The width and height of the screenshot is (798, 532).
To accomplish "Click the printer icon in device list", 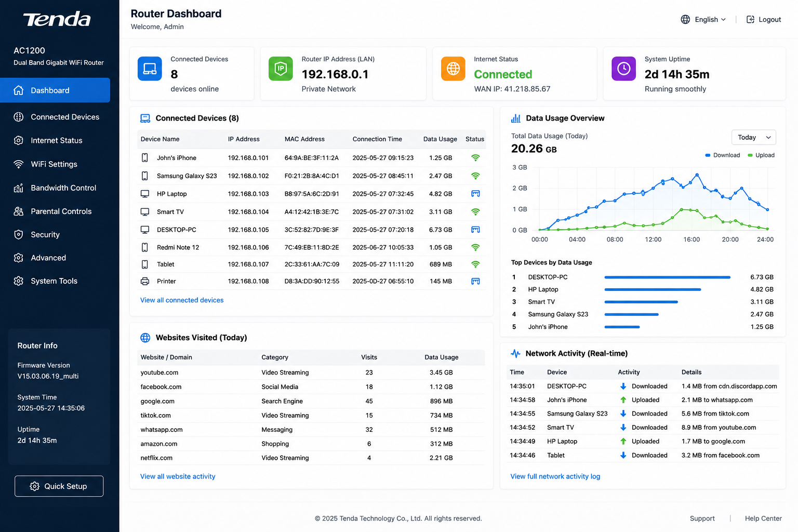I will [145, 281].
